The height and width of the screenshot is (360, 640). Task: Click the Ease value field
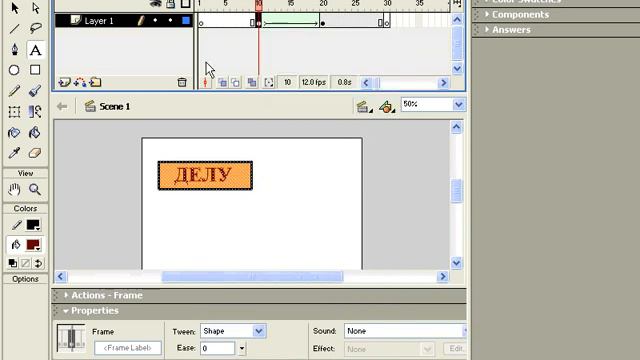click(x=218, y=348)
